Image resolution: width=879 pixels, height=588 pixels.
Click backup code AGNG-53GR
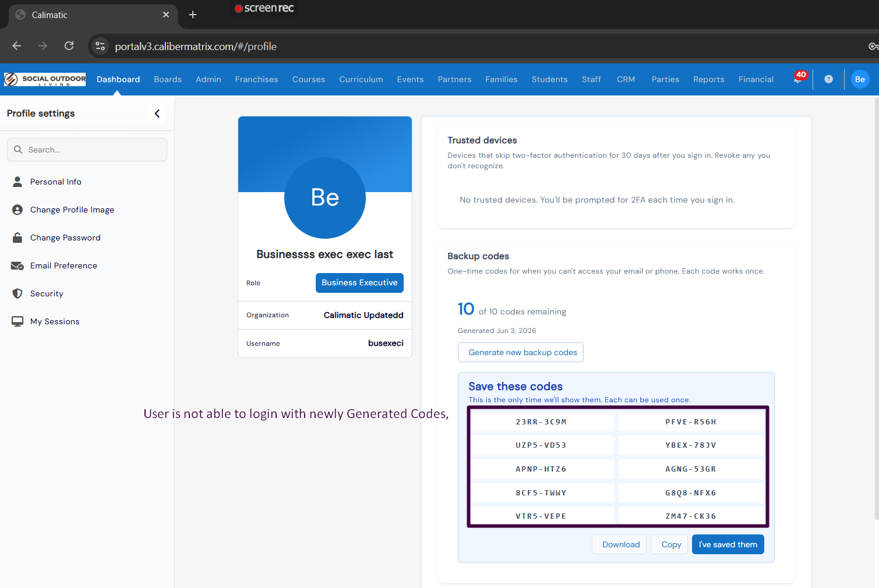[x=691, y=469]
